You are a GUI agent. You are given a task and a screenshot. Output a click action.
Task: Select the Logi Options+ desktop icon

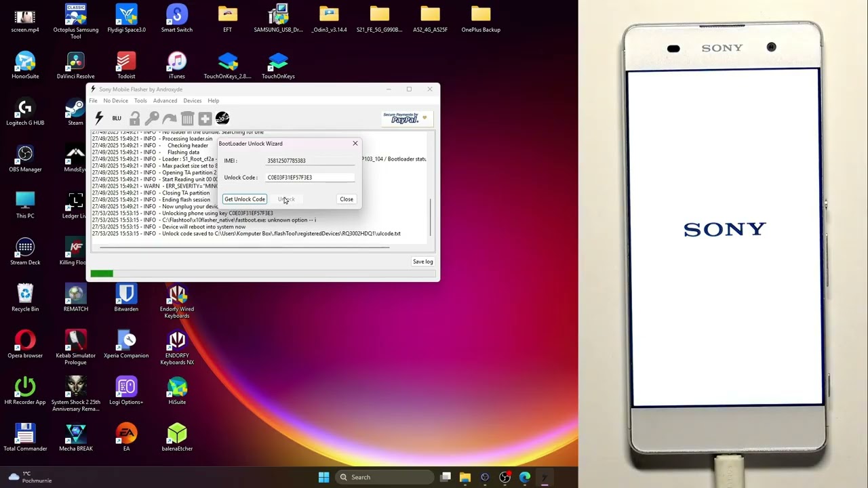point(126,392)
